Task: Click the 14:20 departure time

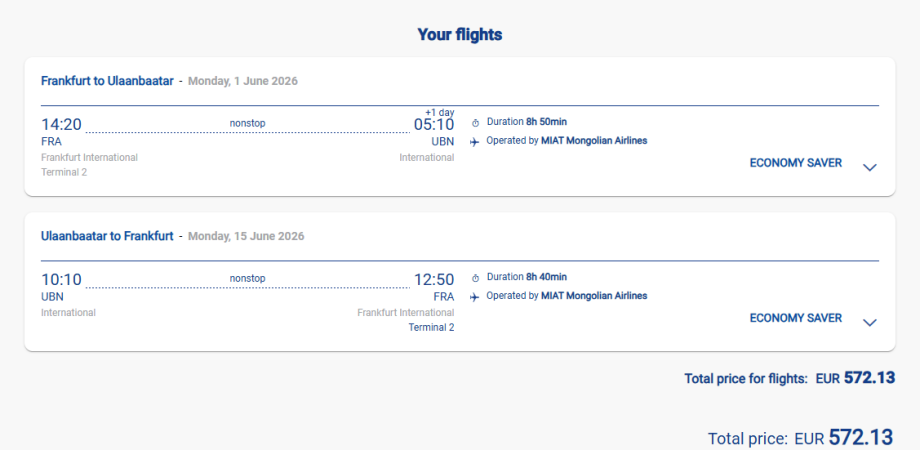Action: point(61,125)
